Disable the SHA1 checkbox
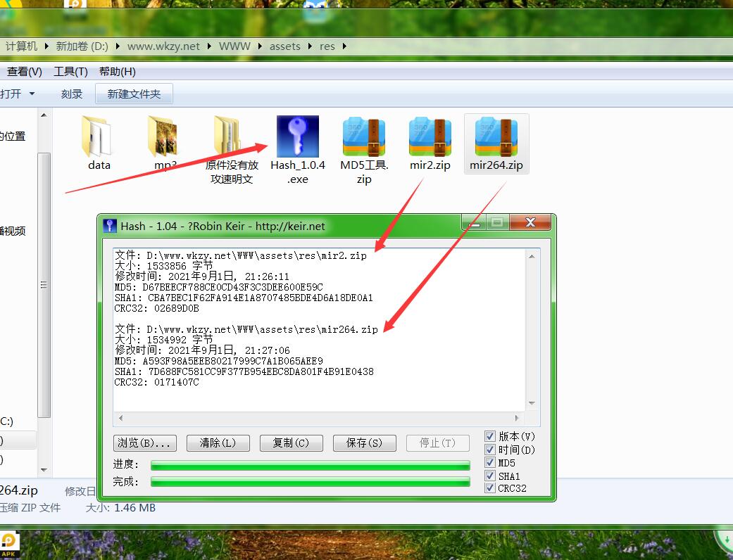The image size is (733, 560). (490, 476)
